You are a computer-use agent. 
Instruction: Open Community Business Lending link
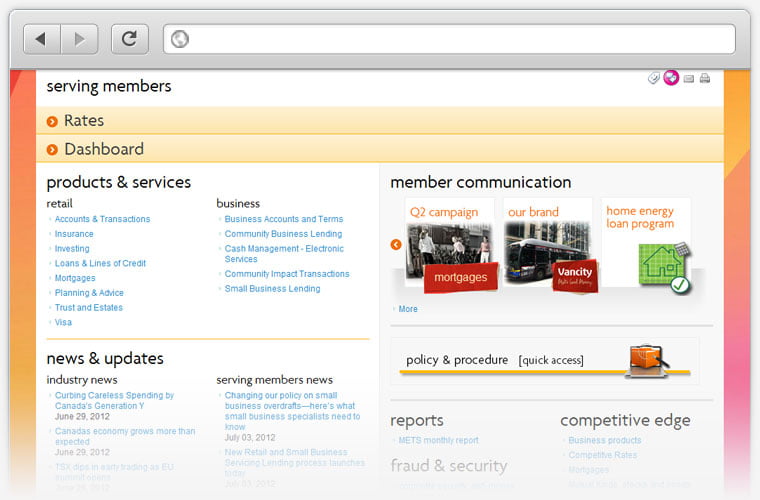pos(284,234)
